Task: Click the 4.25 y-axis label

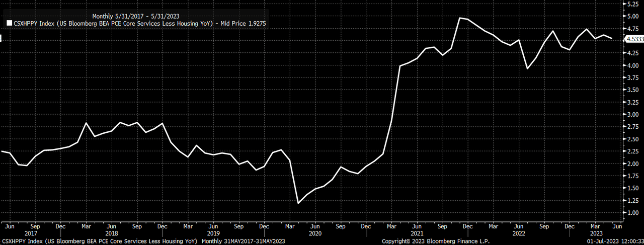Action: tap(632, 53)
